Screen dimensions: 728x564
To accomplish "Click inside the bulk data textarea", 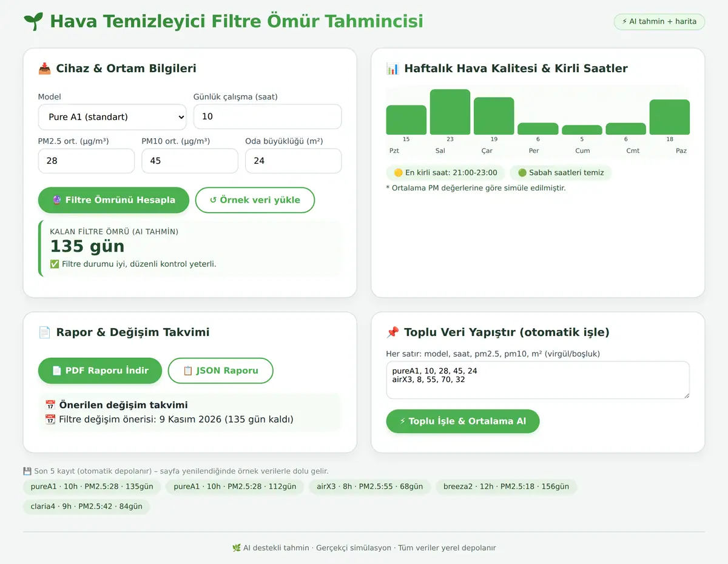I will pos(538,380).
